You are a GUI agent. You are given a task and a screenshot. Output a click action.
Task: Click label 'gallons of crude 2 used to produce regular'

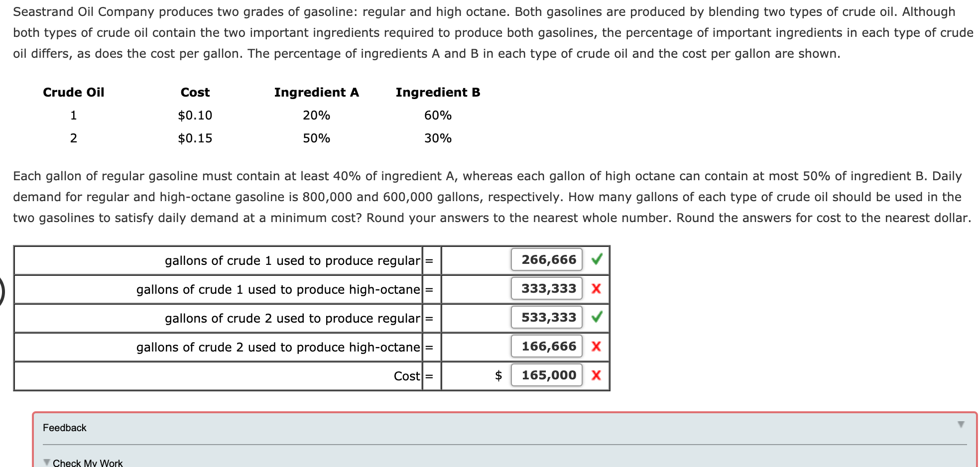point(293,318)
